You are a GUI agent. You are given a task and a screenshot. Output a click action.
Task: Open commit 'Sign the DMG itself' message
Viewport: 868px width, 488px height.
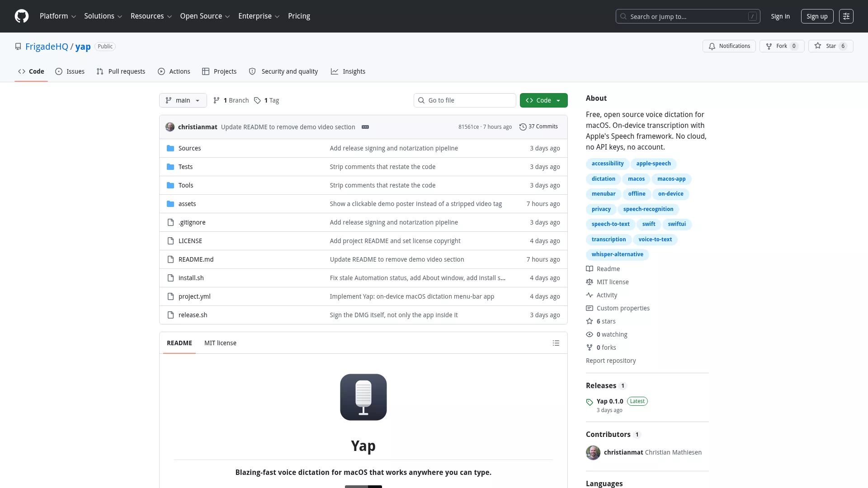click(394, 315)
